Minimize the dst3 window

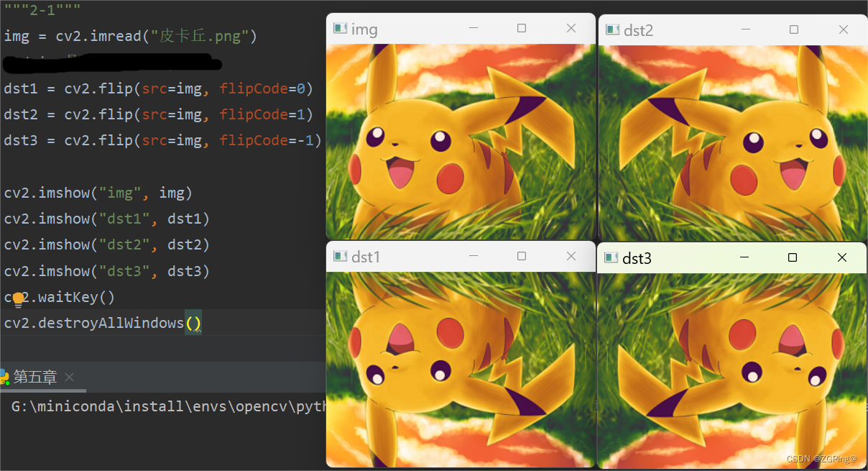(744, 257)
